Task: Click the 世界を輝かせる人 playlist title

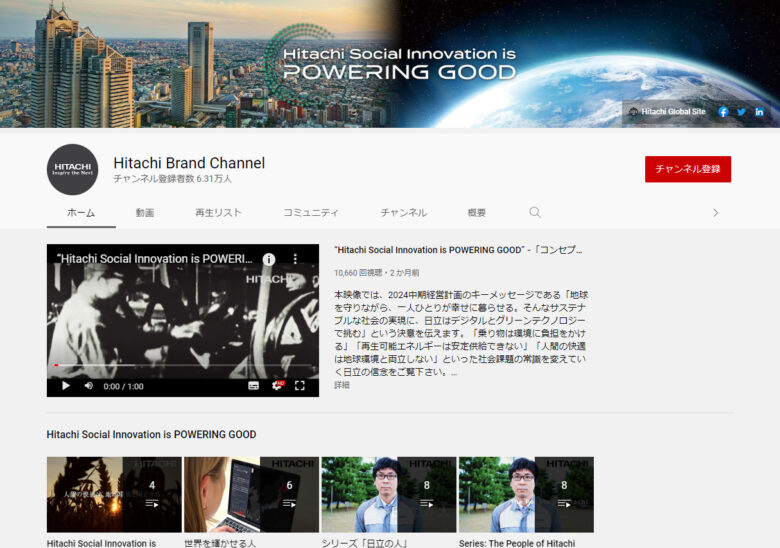Action: (220, 543)
